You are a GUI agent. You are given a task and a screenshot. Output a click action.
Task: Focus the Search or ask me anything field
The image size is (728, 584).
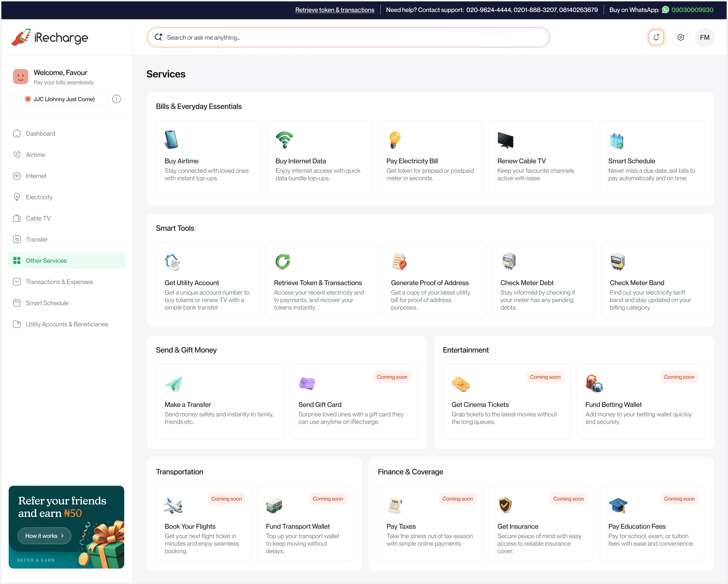pos(348,37)
